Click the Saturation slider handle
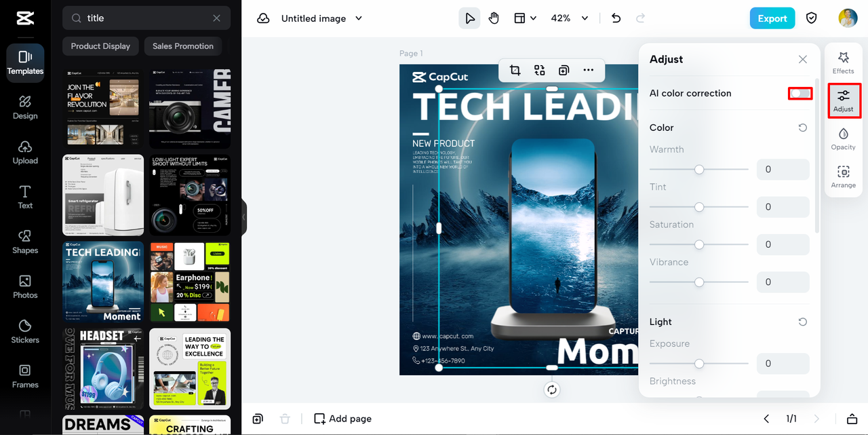868x435 pixels. 699,244
